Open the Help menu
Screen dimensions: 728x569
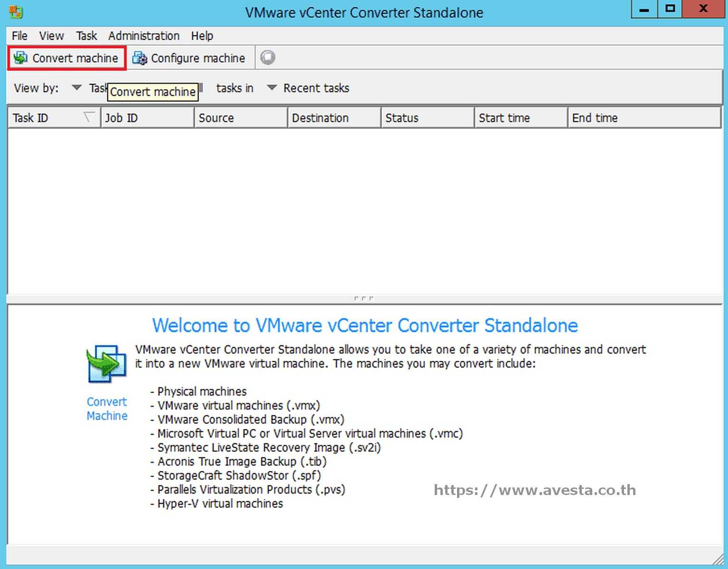[x=202, y=36]
